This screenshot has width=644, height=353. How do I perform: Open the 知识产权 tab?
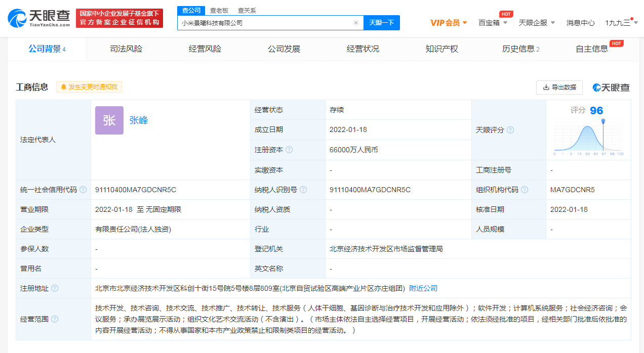click(x=441, y=49)
